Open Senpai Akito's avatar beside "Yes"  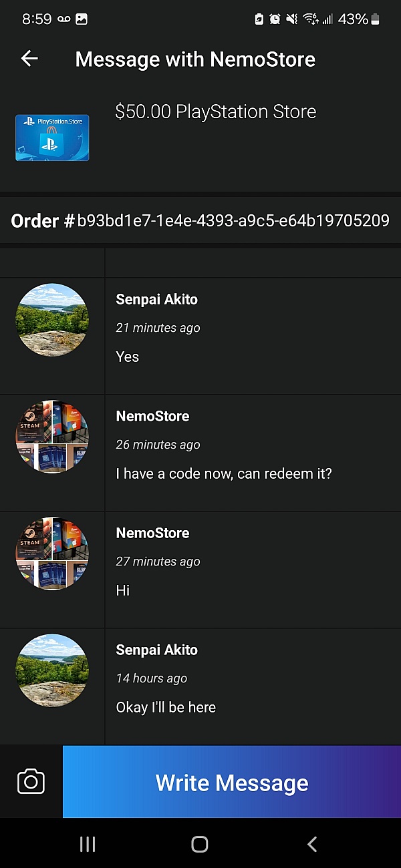tap(52, 320)
